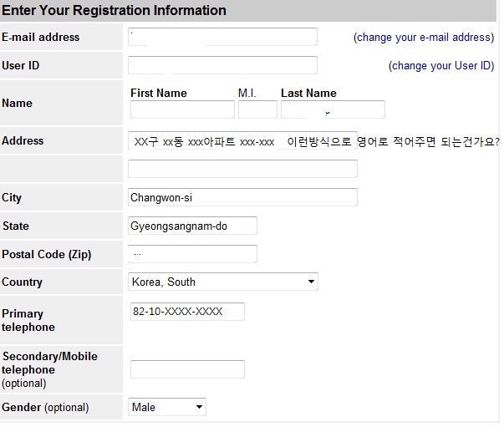Click the State field showing Gyeongsangnam-do

click(x=192, y=226)
